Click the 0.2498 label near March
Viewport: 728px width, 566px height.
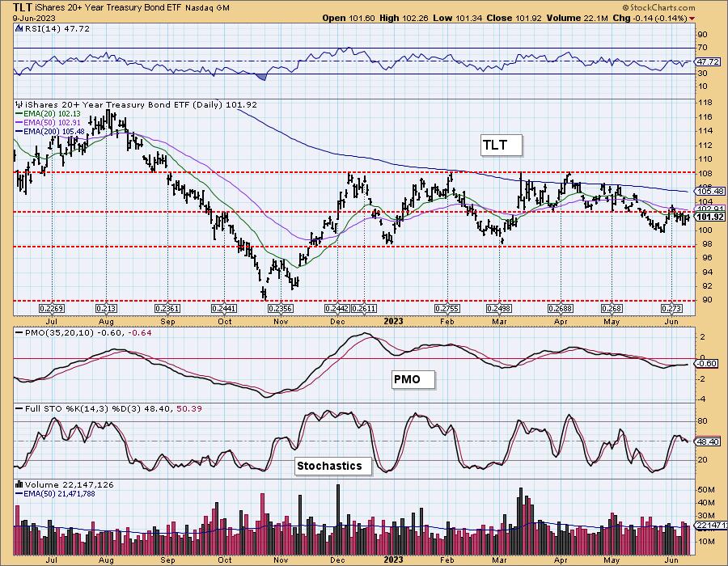(x=499, y=309)
